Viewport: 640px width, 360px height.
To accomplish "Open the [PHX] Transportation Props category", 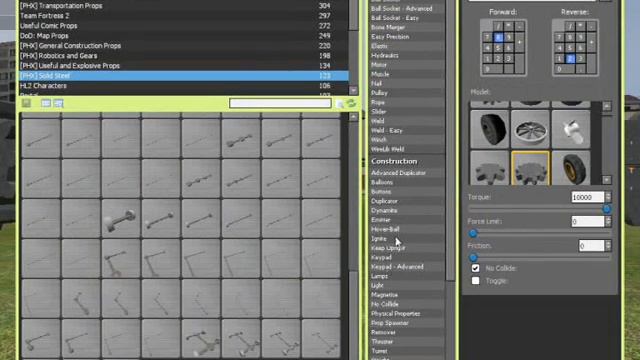I will (184, 6).
